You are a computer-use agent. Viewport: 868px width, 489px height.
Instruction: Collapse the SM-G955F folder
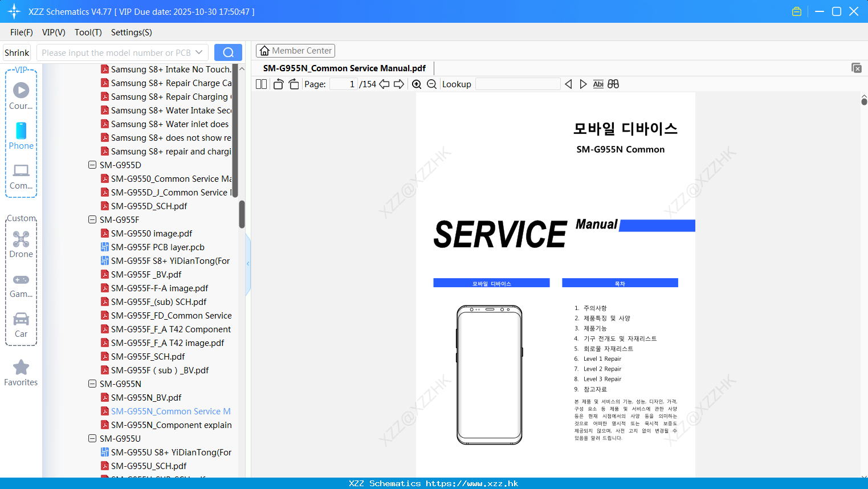tap(92, 219)
